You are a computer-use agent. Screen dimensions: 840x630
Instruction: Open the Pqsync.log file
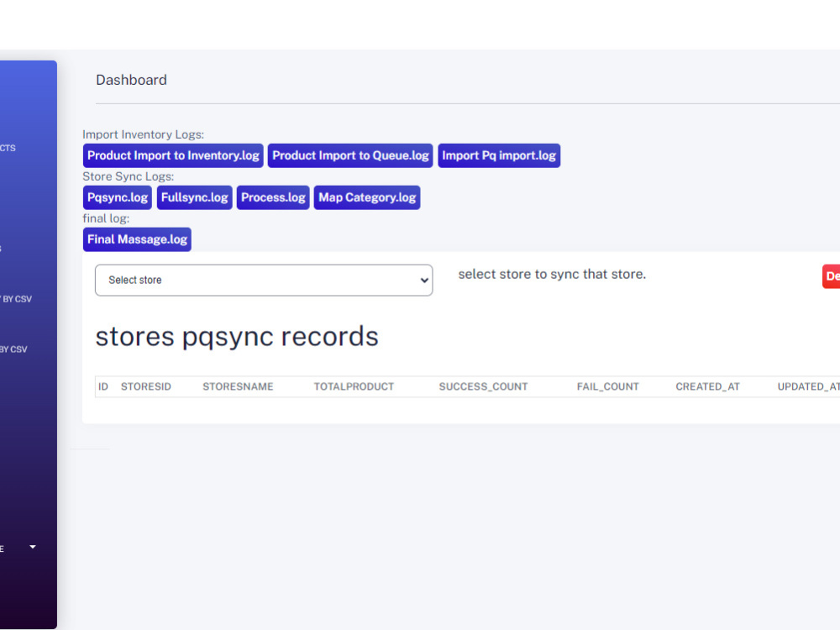click(x=117, y=197)
